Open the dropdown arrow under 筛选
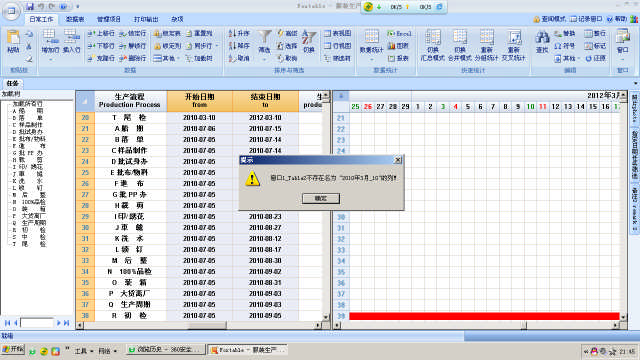Image resolution: width=640 pixels, height=360 pixels. tap(264, 60)
